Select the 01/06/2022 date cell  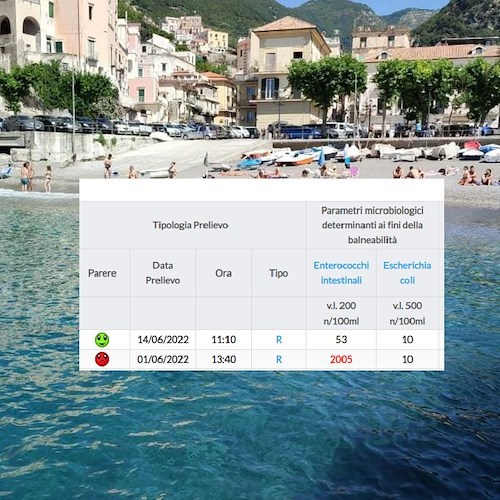pos(163,359)
